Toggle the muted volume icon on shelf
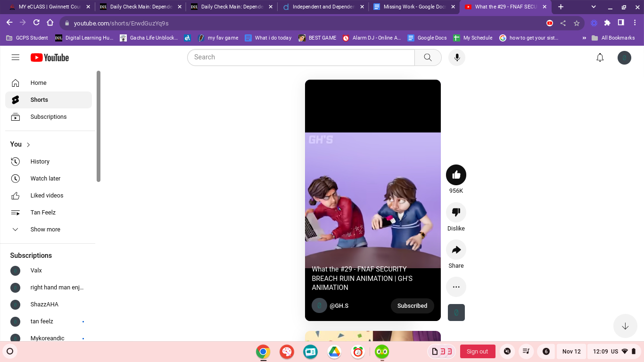Viewport: 644px width, 362px height. pos(507,352)
